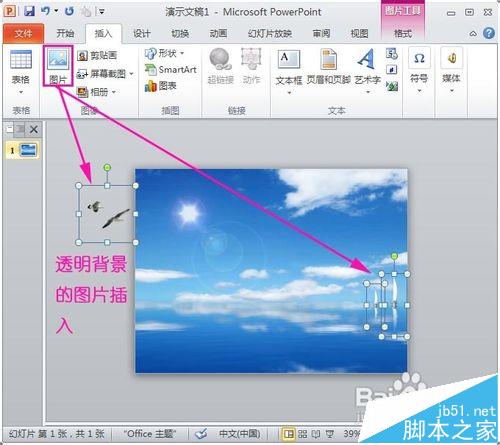Image resolution: width=500 pixels, height=445 pixels.
Task: Insert a 文本框 (Text Box)
Action: (289, 67)
